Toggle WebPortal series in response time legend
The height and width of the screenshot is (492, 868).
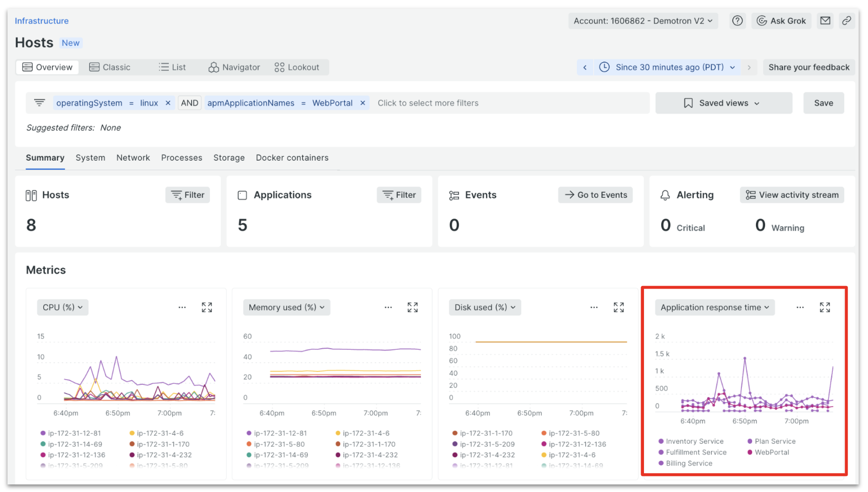[x=768, y=452]
